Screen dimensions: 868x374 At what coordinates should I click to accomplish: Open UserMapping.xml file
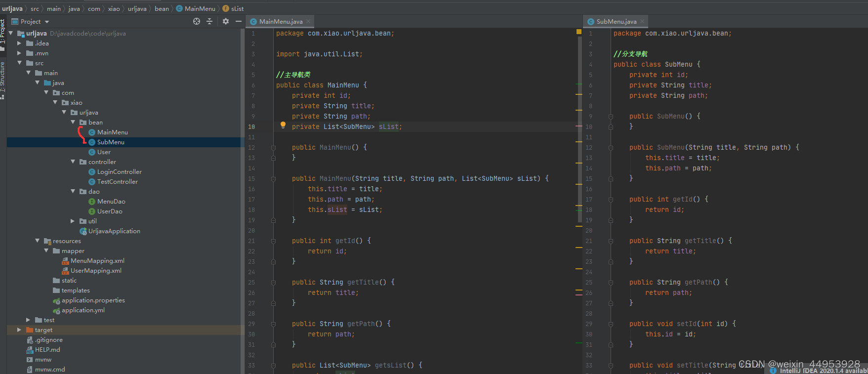click(96, 270)
